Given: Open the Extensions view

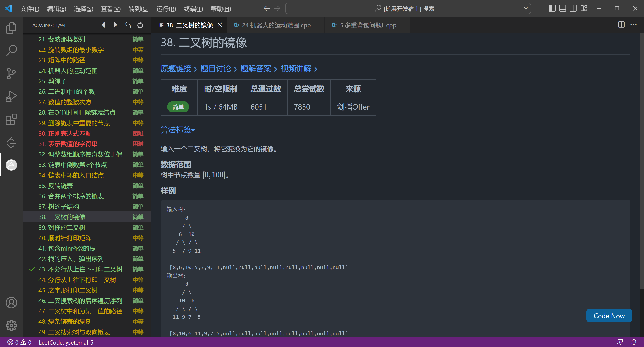Looking at the screenshot, I should click(11, 119).
